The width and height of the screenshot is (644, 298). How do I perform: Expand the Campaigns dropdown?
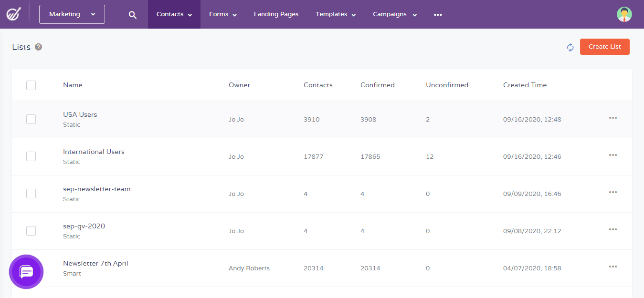pyautogui.click(x=394, y=14)
